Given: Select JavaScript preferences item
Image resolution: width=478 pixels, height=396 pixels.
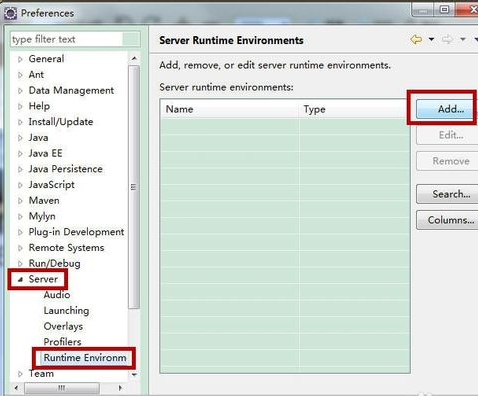Looking at the screenshot, I should point(51,185).
